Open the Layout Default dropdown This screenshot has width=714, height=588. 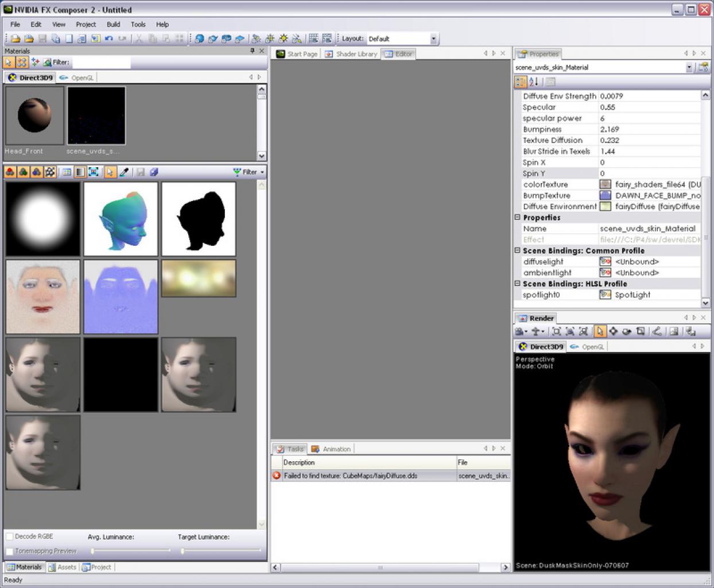pos(433,38)
